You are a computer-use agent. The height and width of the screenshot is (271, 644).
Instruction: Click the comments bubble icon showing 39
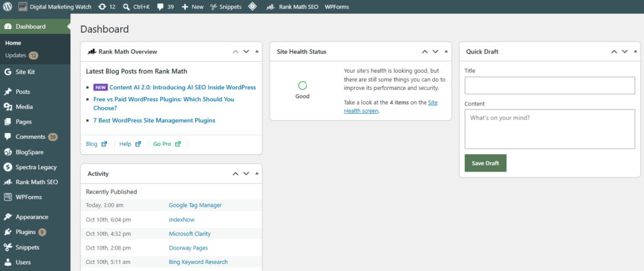coord(160,7)
